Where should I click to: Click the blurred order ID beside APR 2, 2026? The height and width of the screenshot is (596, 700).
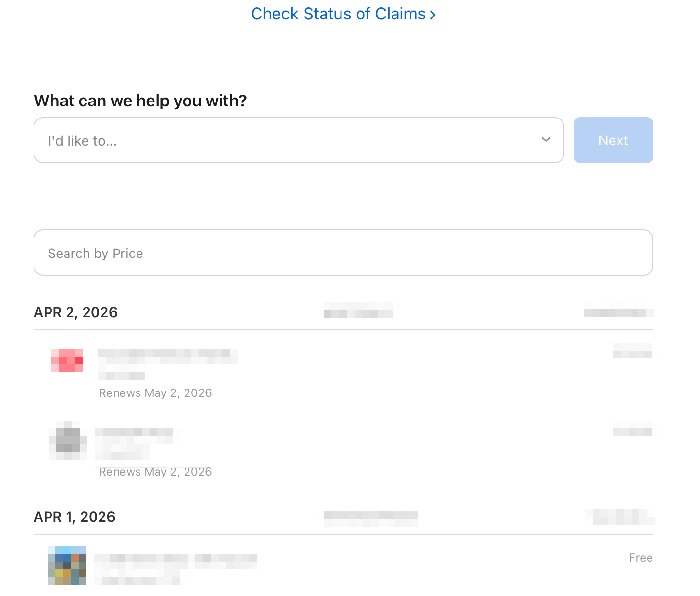coord(359,310)
